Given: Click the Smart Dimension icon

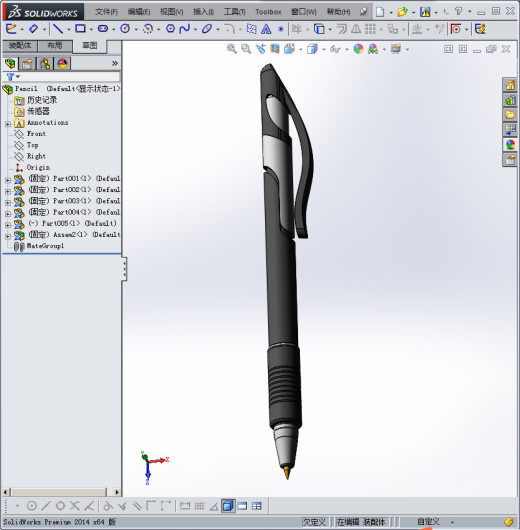Looking at the screenshot, I should click(33, 29).
